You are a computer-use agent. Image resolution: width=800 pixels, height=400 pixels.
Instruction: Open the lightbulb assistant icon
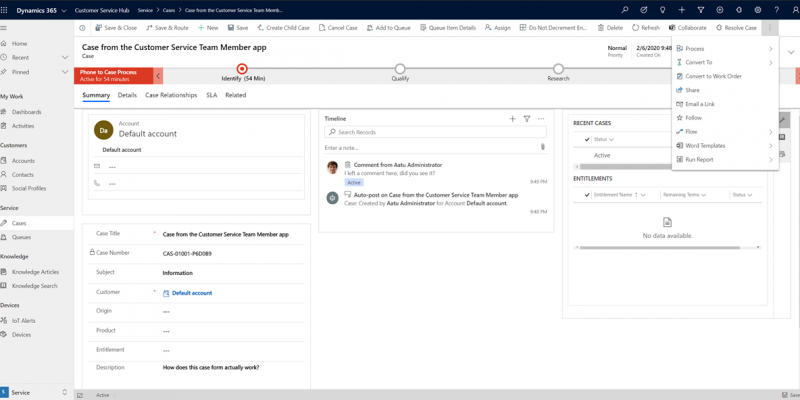(663, 10)
